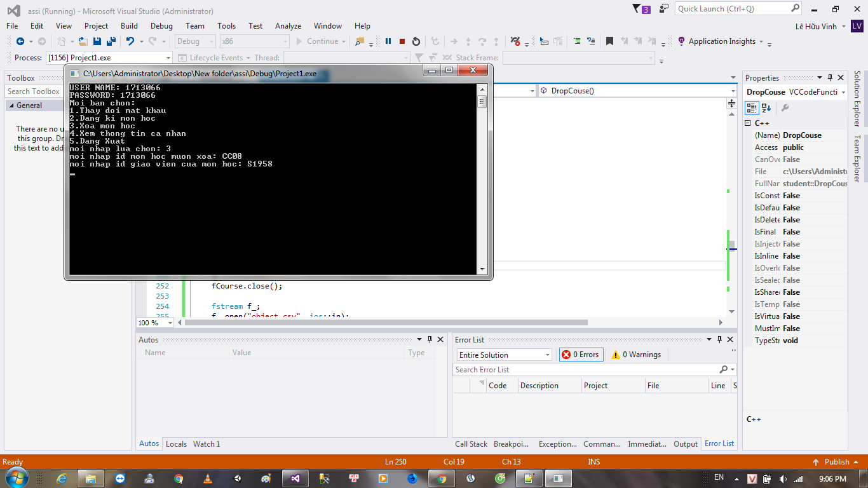This screenshot has width=868, height=488.
Task: Open the notifications flag icon
Action: coord(637,9)
